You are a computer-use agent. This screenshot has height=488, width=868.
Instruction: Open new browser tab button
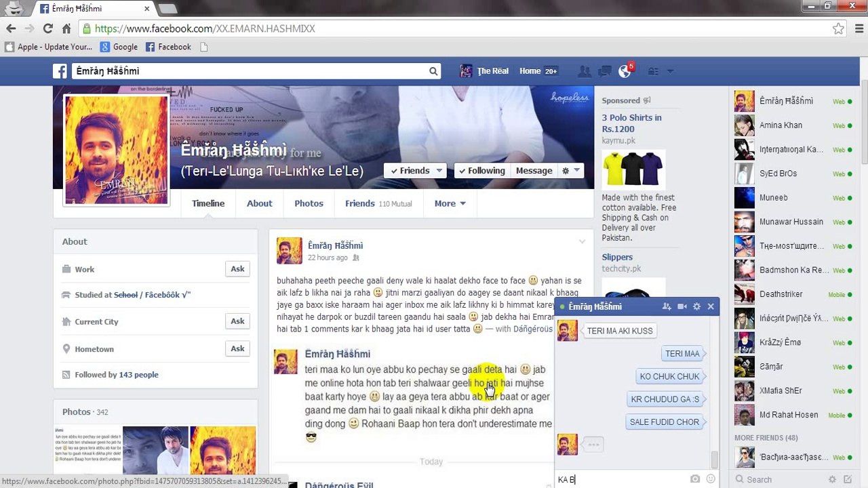point(167,9)
